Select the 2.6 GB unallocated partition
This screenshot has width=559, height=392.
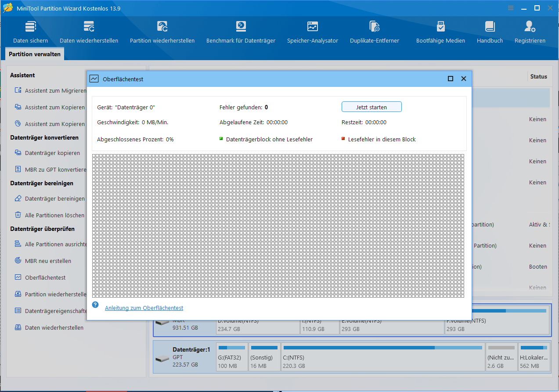coord(501,357)
